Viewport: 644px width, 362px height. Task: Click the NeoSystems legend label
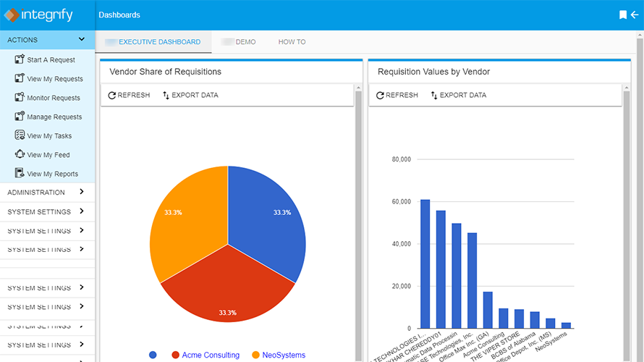coord(284,355)
